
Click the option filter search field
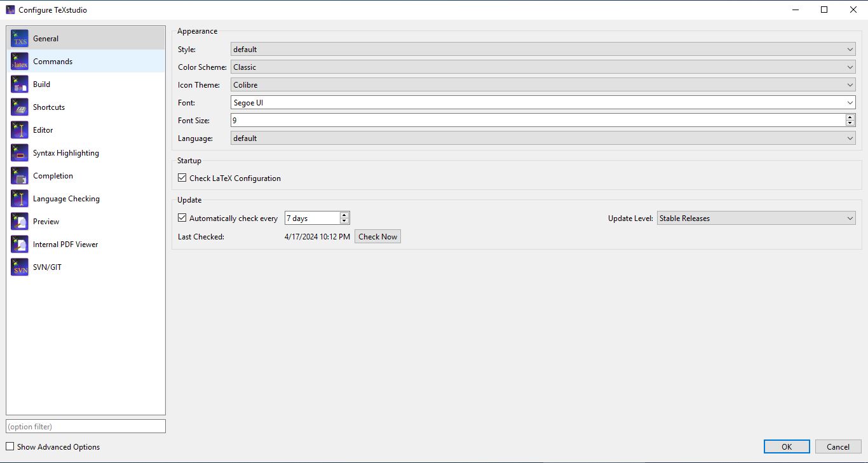click(x=86, y=426)
